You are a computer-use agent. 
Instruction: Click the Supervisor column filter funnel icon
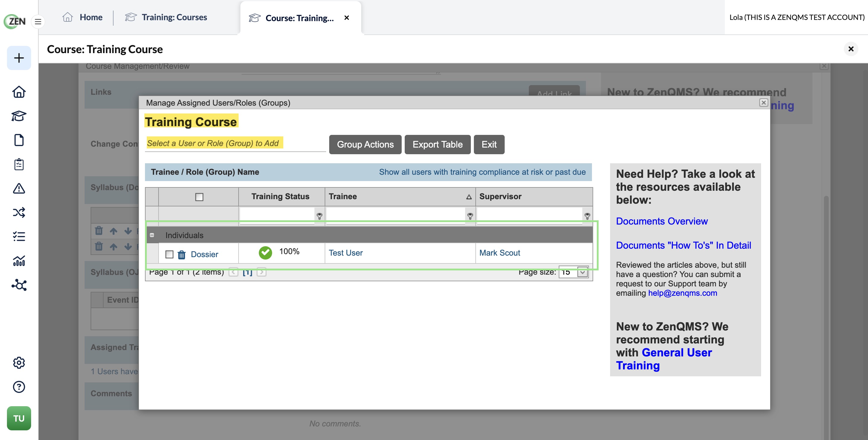(587, 216)
